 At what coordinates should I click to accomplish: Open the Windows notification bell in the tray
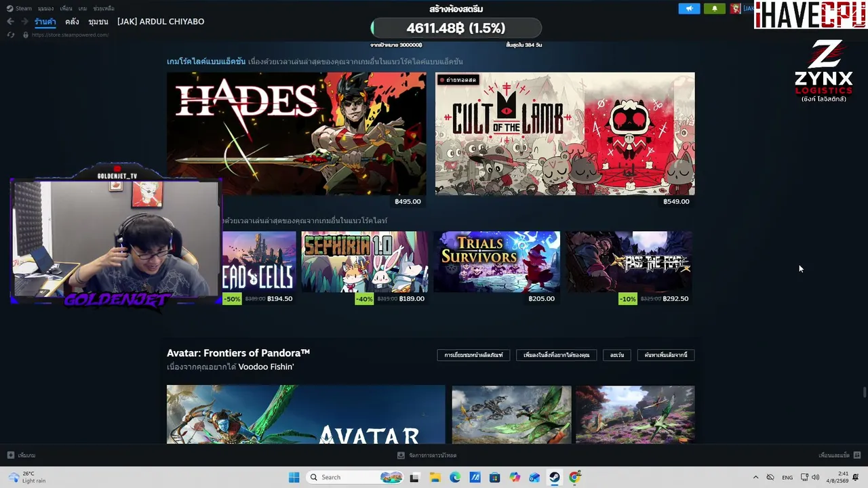856,477
